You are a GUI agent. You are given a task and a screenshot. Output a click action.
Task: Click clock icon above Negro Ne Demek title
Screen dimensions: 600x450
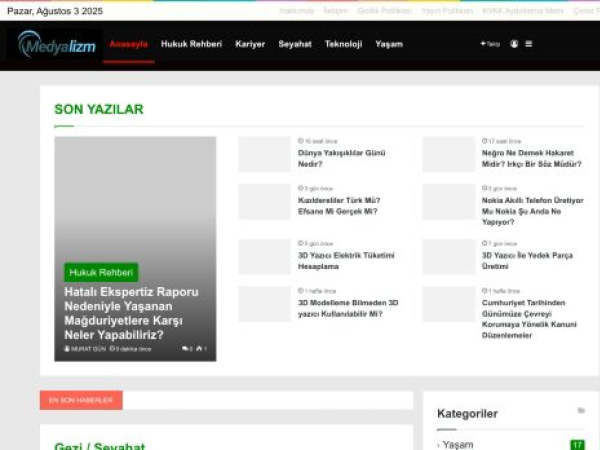coord(484,141)
